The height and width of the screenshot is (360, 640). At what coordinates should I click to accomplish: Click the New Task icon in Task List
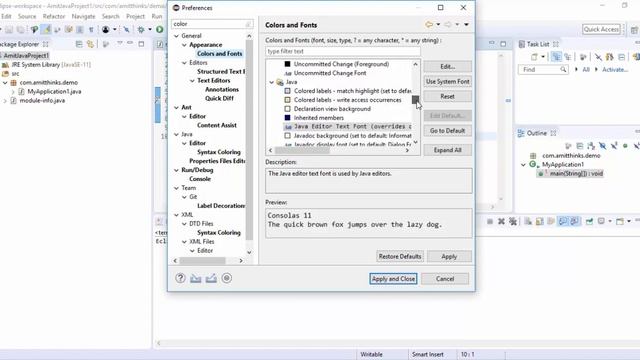[x=534, y=57]
